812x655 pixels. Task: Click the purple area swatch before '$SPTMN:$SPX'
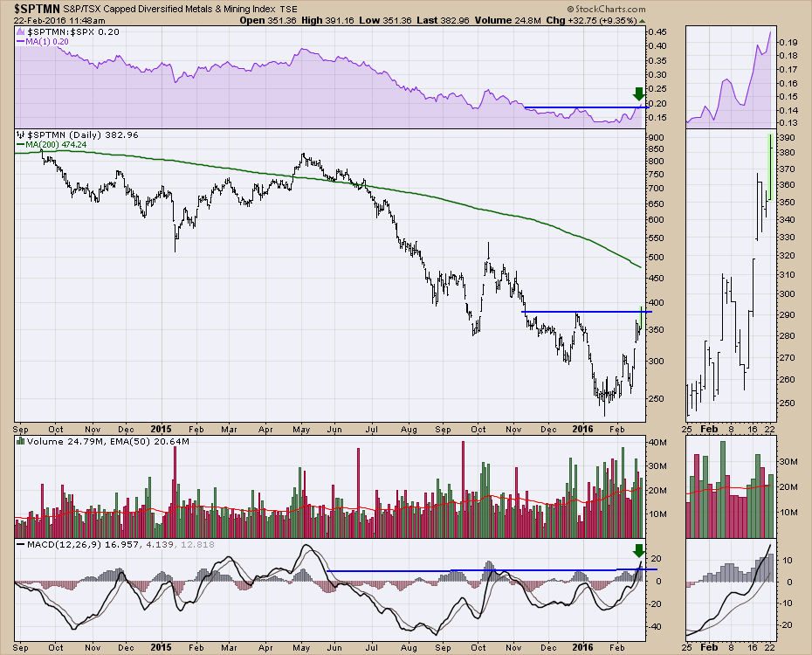click(x=21, y=32)
